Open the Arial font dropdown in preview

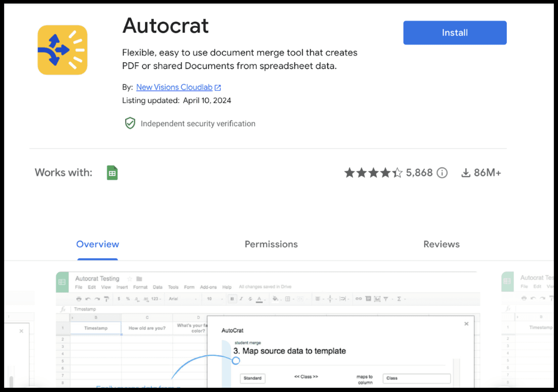click(x=183, y=299)
